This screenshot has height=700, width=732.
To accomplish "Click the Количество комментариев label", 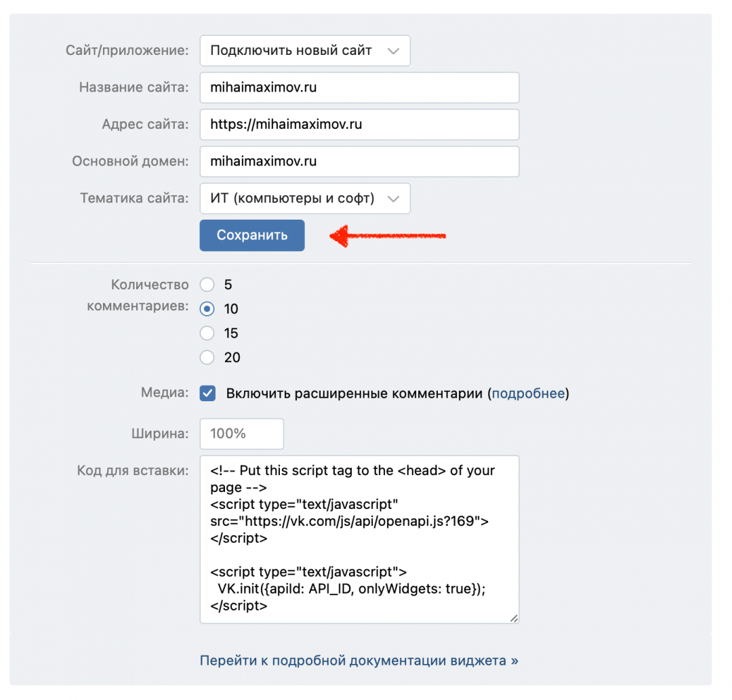I will pyautogui.click(x=137, y=295).
